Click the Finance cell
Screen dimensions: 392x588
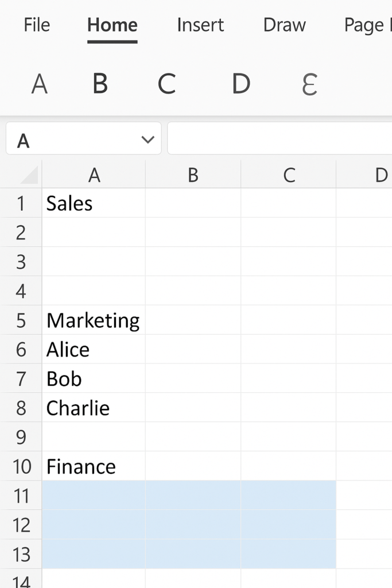coord(93,467)
